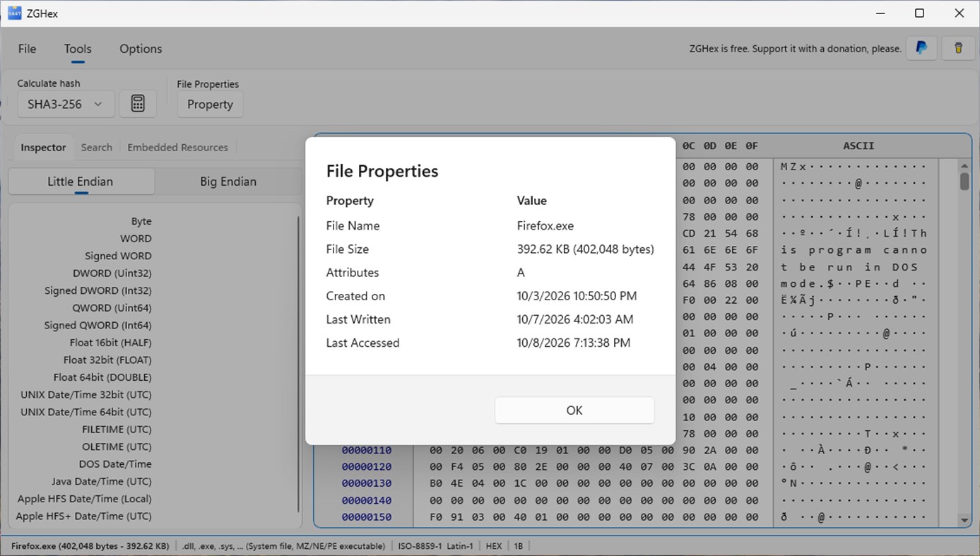Image resolution: width=980 pixels, height=556 pixels.
Task: Open the SHA3-256 hash algorithm dropdown
Action: (x=66, y=104)
